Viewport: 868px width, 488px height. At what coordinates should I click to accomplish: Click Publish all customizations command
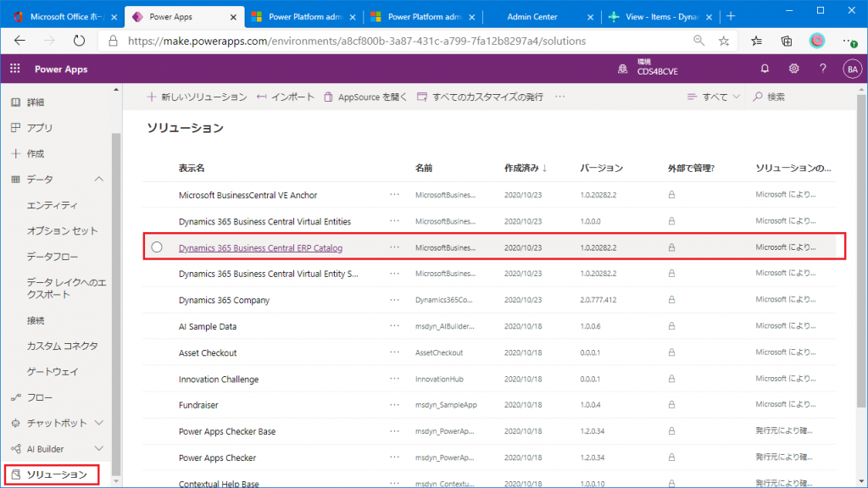(481, 97)
